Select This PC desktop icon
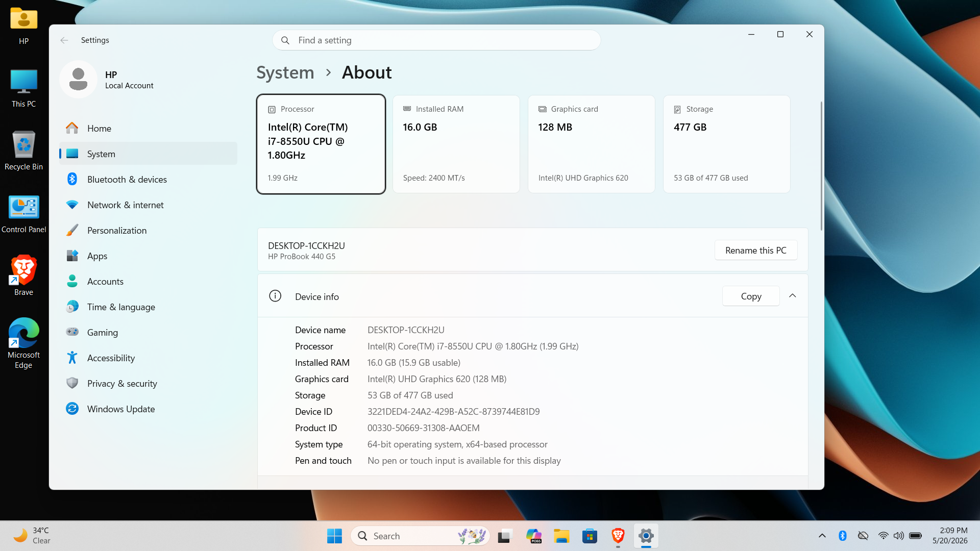 click(x=23, y=88)
